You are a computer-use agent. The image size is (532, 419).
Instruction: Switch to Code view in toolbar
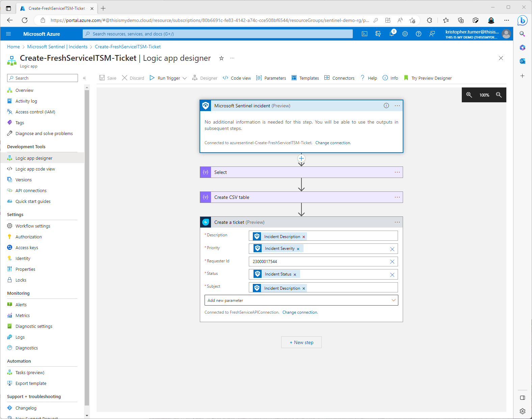tap(237, 78)
